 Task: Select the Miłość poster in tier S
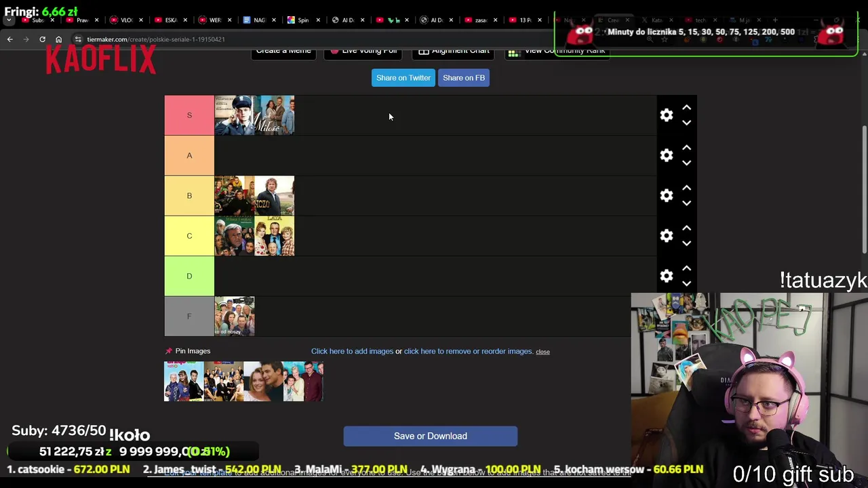275,115
